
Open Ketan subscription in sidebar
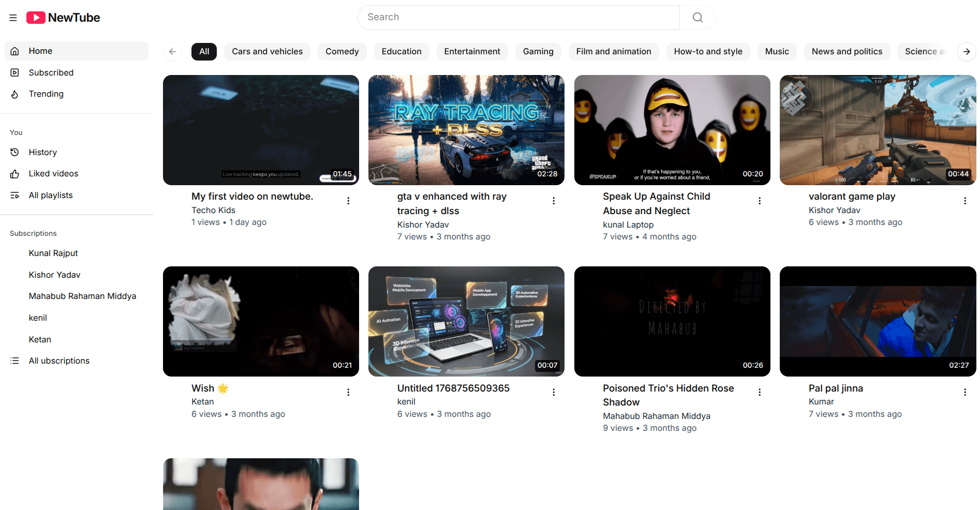point(77,339)
